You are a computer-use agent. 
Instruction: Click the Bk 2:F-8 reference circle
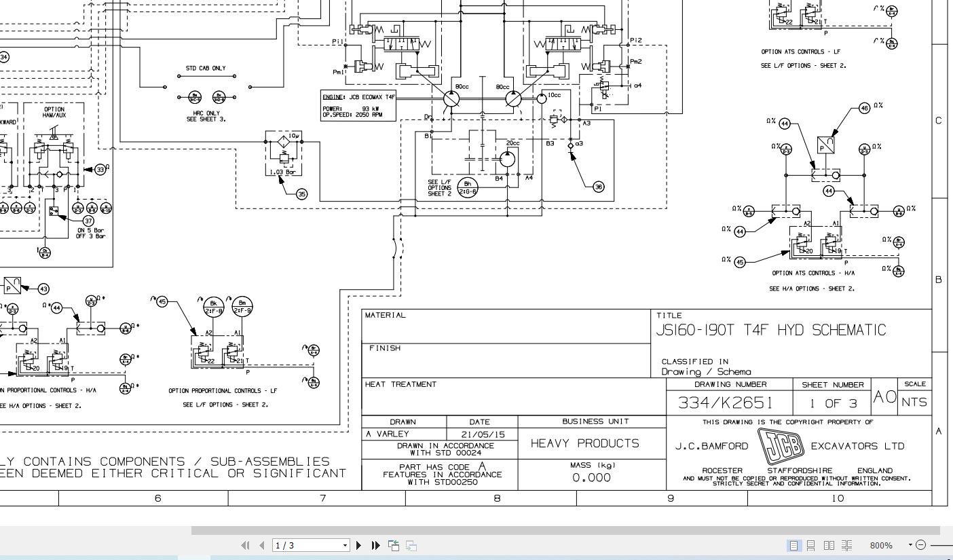click(213, 307)
